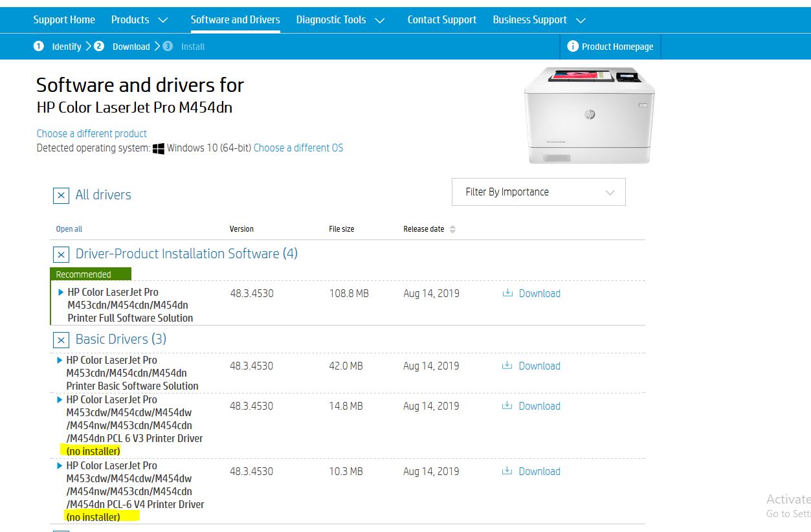Screen dimensions: 811x532
Task: Expand the Printer Full Software Solution entry
Action: pyautogui.click(x=60, y=291)
